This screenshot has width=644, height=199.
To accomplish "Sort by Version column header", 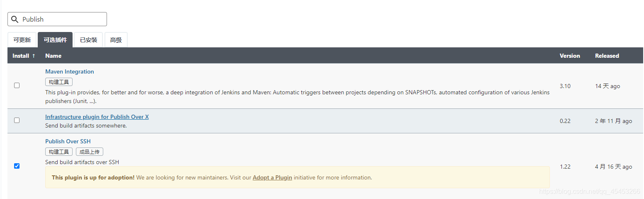I will [x=570, y=56].
